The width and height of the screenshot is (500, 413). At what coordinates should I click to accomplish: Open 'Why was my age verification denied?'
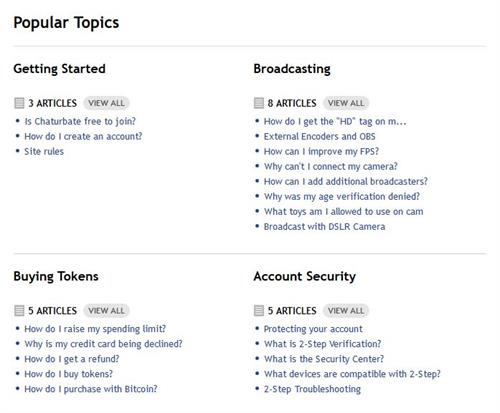(342, 196)
